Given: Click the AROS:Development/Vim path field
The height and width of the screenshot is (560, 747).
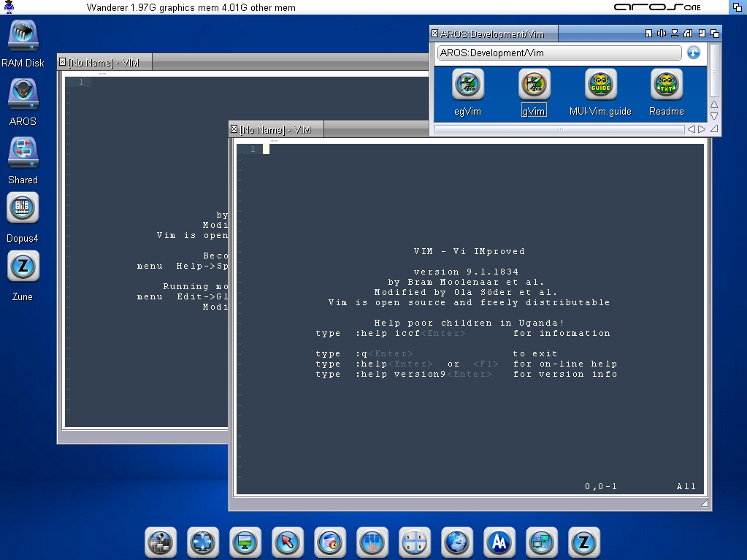Looking at the screenshot, I should pos(559,53).
